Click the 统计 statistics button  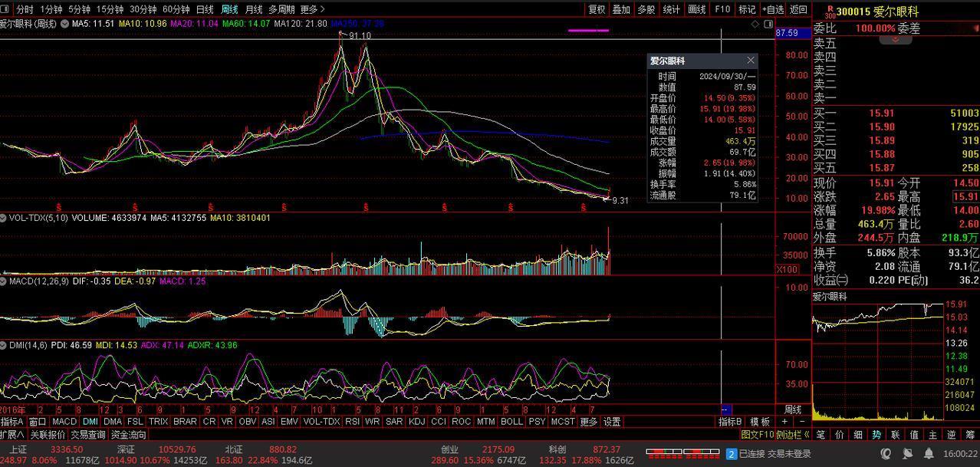671,9
